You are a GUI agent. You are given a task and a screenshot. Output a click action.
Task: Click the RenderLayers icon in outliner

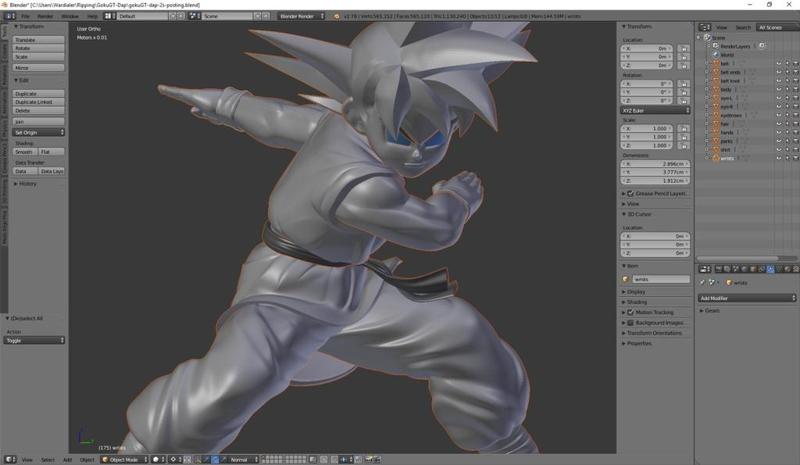click(715, 46)
